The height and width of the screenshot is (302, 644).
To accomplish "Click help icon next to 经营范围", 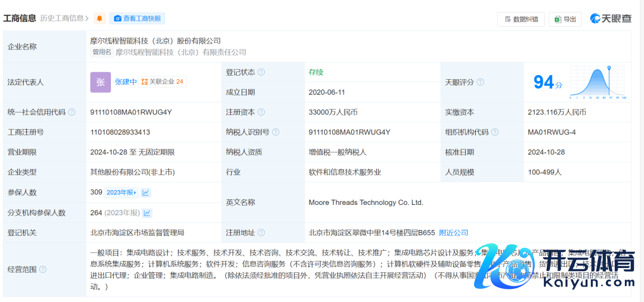I will coord(42,270).
